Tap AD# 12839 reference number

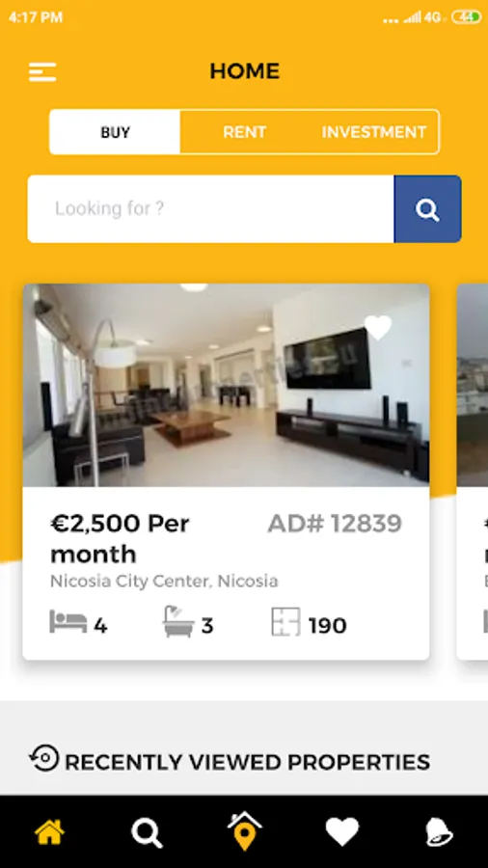coord(335,523)
